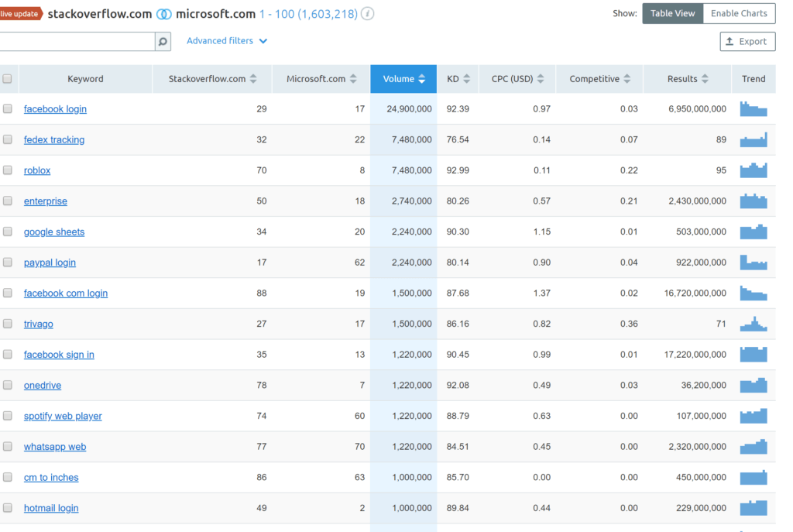Tick the select-all checkbox in header
Image resolution: width=793 pixels, height=532 pixels.
pyautogui.click(x=7, y=79)
